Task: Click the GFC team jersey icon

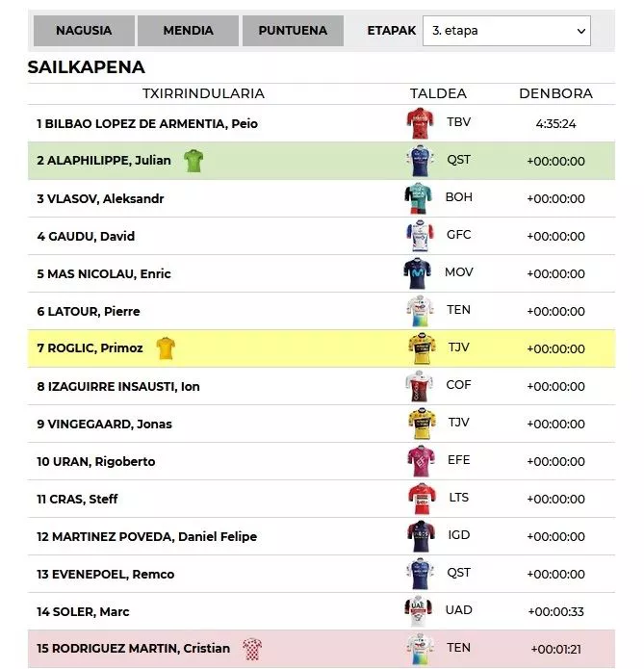Action: pos(420,236)
